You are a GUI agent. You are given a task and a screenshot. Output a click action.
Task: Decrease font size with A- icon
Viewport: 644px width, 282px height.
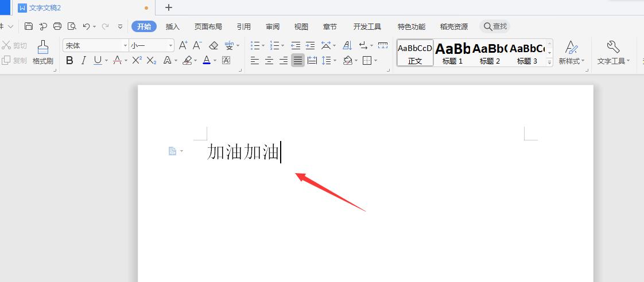pos(197,45)
